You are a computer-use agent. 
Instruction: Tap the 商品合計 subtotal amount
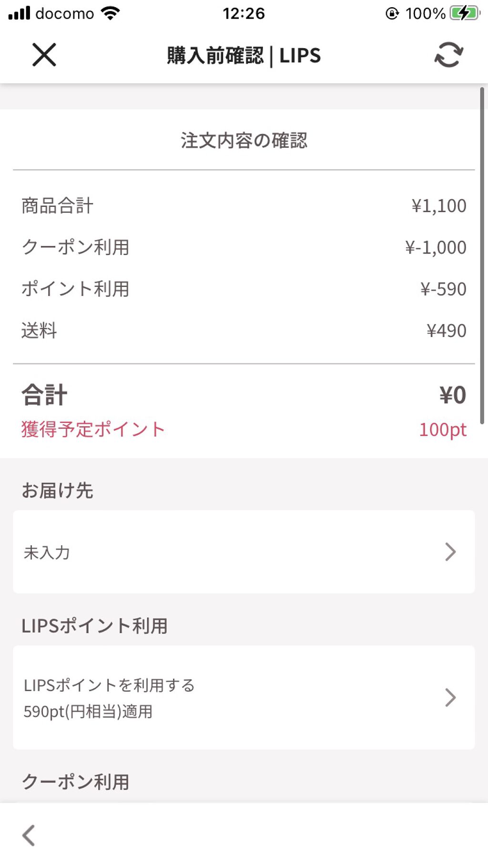438,206
